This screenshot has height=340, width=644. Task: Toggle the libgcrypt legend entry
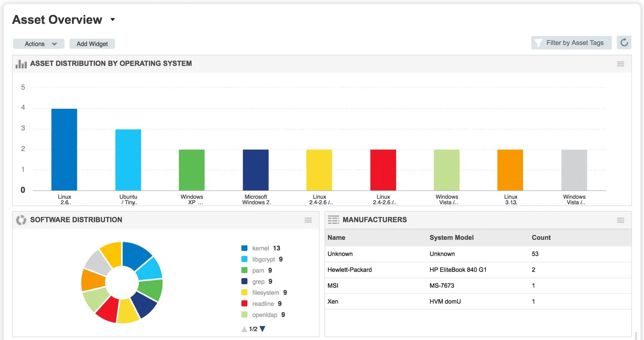[263, 259]
